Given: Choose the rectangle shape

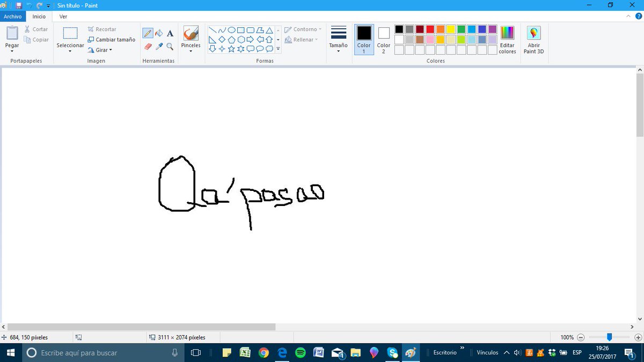Looking at the screenshot, I should pos(241,30).
